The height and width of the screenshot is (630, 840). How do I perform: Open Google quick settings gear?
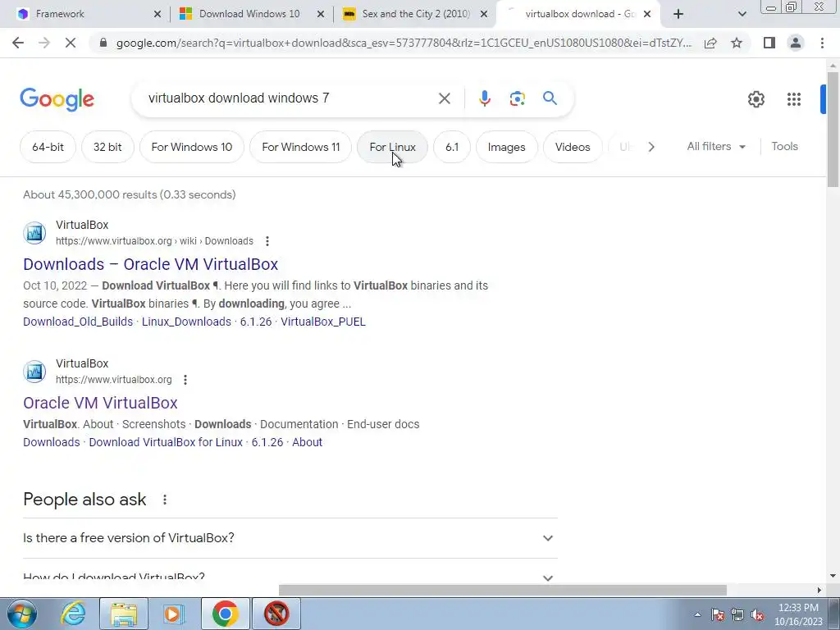(x=756, y=99)
